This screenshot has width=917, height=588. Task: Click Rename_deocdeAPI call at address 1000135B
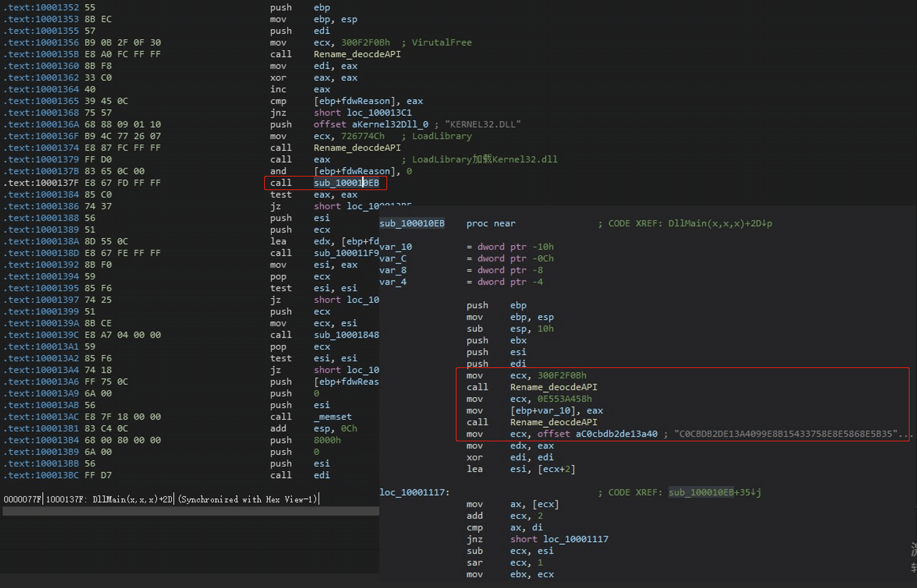(357, 54)
